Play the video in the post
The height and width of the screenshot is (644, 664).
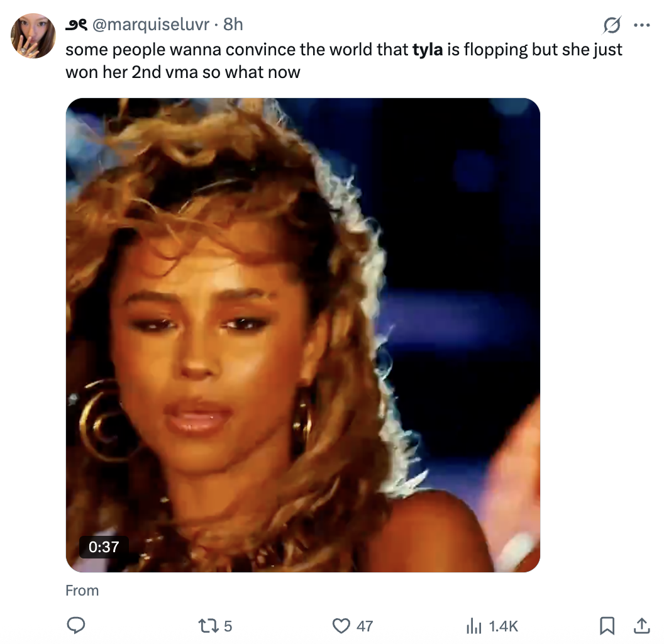[302, 335]
